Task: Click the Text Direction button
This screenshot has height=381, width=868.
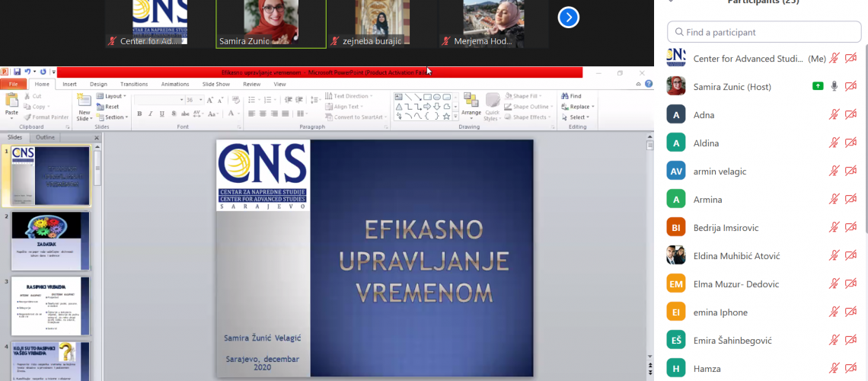Action: pyautogui.click(x=349, y=96)
